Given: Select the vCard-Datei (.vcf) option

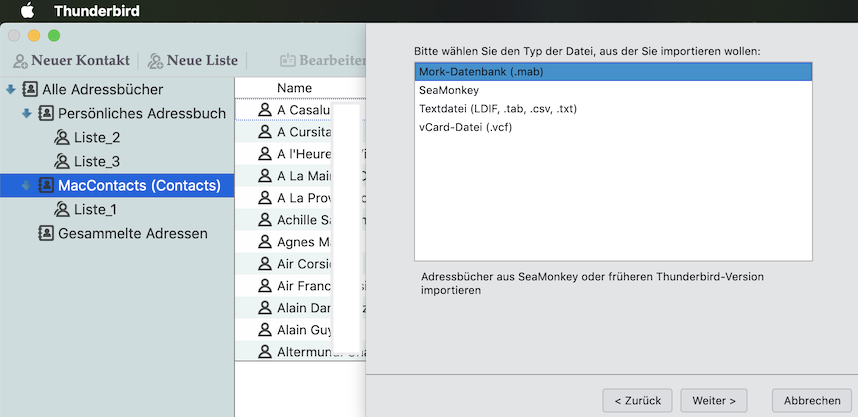Looking at the screenshot, I should (465, 127).
